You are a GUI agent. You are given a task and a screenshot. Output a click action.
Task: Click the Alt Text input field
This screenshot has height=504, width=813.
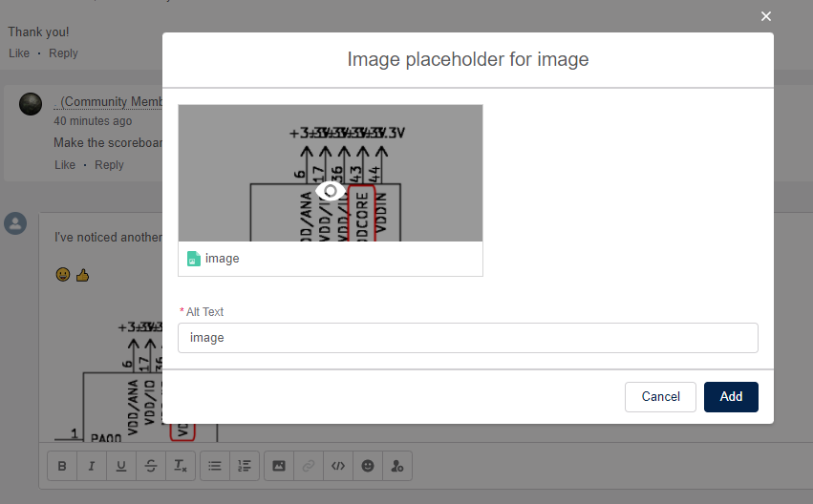coord(468,338)
